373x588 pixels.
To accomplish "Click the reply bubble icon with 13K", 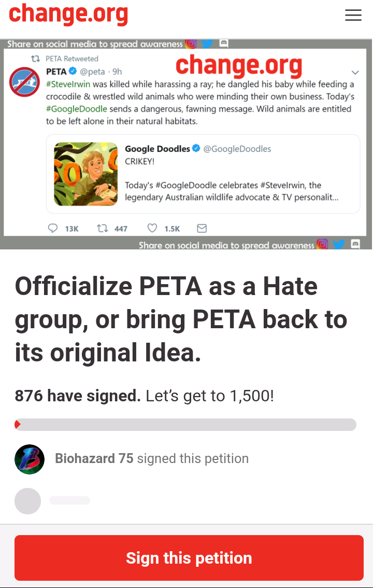I will tap(53, 228).
